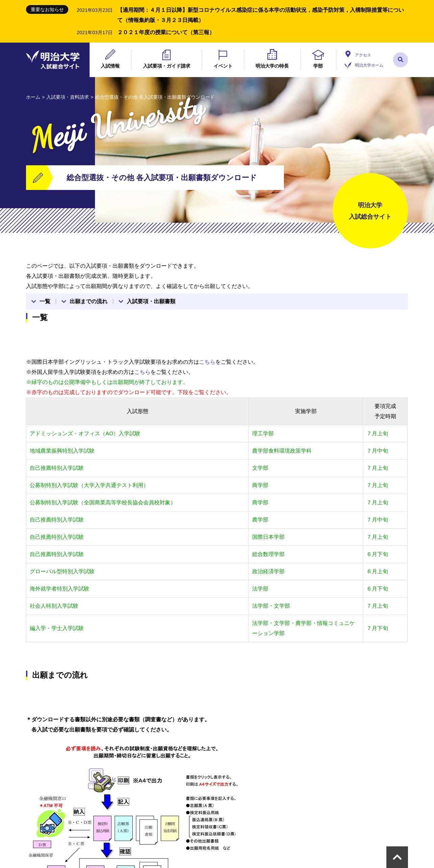Open the 入試情報 menu
Viewport: 434px width, 868px height.
[x=110, y=60]
